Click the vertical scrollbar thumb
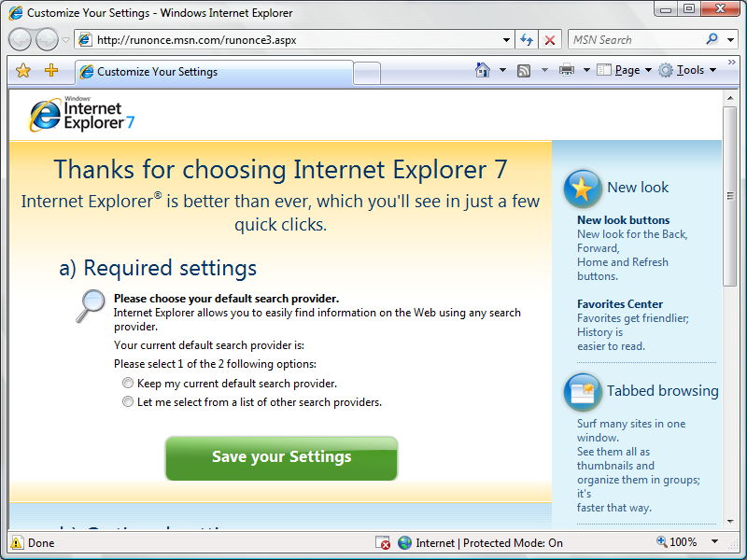This screenshot has height=560, width=747. tap(729, 196)
